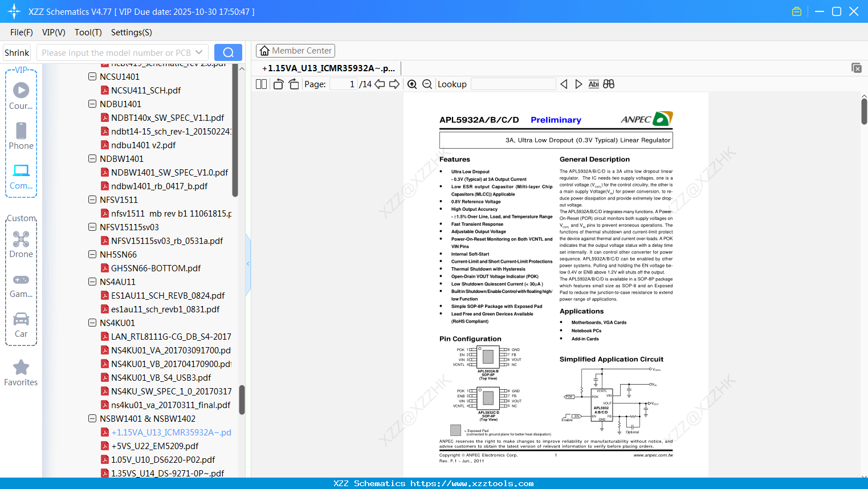This screenshot has height=489, width=868.
Task: Click the Lookup text field
Action: coord(514,84)
